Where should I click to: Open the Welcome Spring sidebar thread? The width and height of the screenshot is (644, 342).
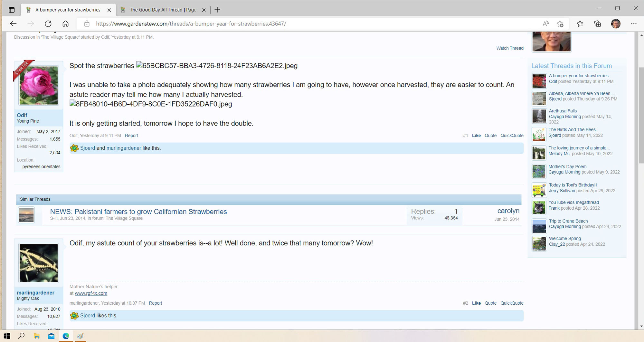pos(565,238)
